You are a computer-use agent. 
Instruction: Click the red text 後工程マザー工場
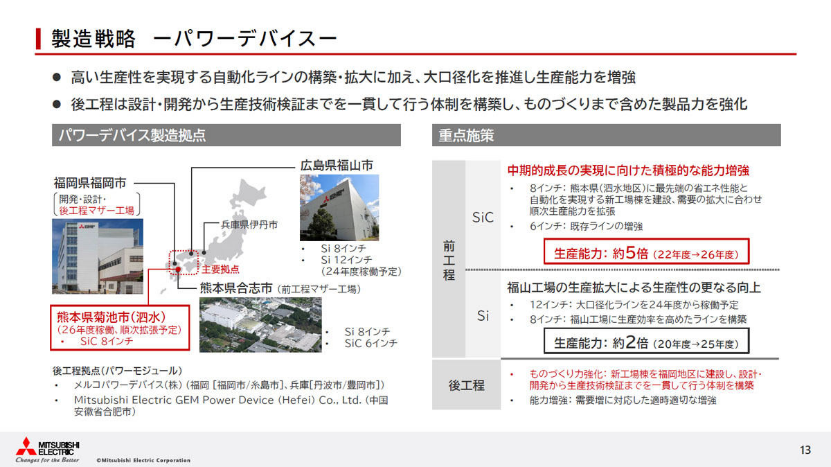coord(96,210)
